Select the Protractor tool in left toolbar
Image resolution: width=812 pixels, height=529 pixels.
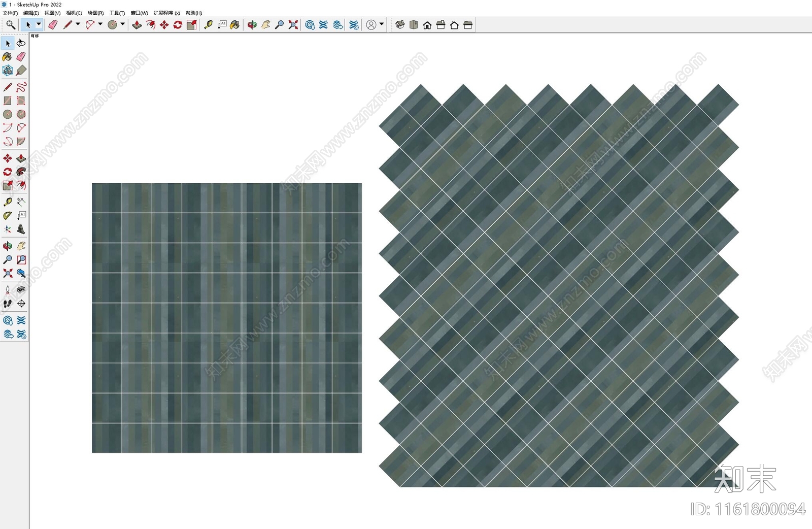[8, 216]
